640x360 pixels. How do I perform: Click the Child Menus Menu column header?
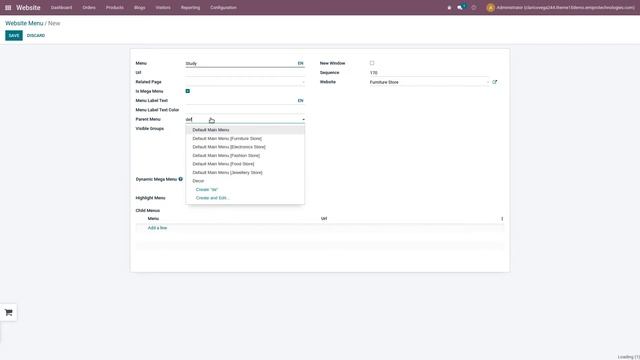pyautogui.click(x=153, y=219)
